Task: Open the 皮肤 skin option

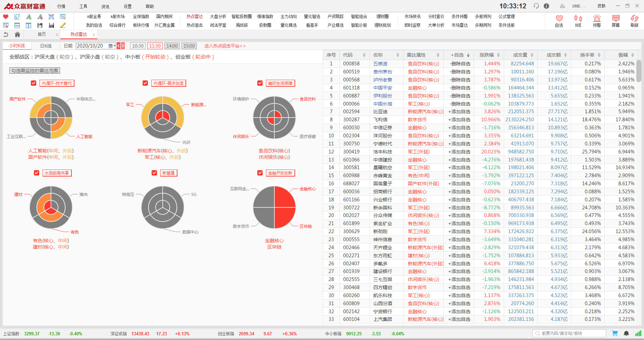Action: pyautogui.click(x=601, y=6)
